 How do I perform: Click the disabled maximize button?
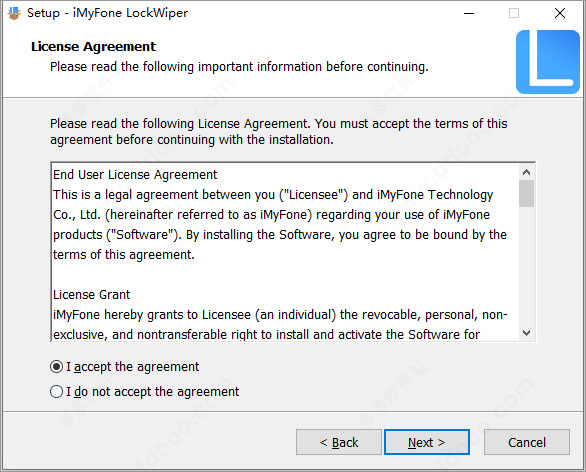[x=514, y=13]
